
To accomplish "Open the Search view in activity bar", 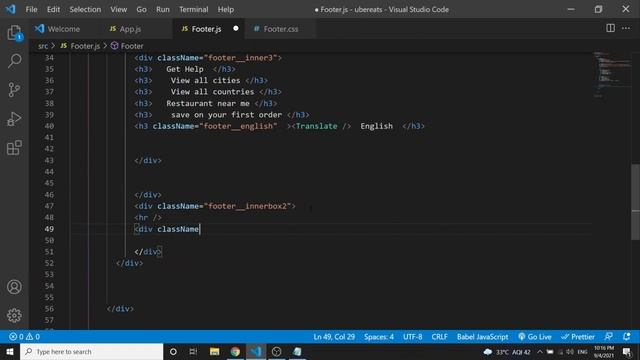I will tap(14, 61).
